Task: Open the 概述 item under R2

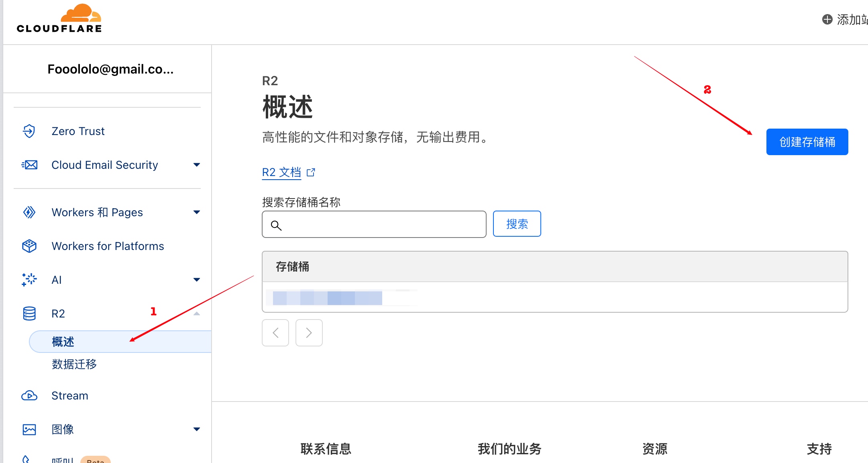Action: 62,341
